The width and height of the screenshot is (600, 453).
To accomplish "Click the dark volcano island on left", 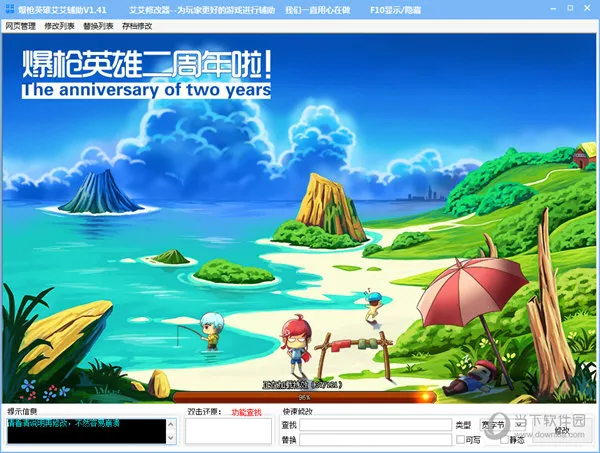I will [99, 192].
